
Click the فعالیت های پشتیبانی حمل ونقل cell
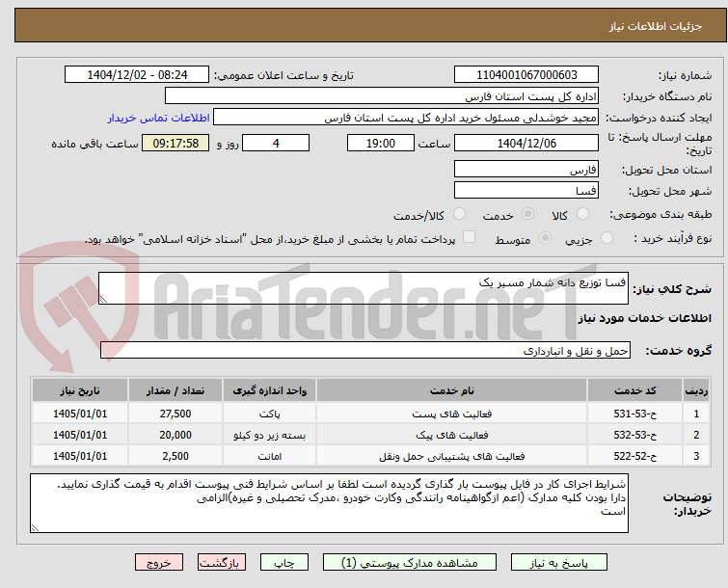pyautogui.click(x=452, y=456)
